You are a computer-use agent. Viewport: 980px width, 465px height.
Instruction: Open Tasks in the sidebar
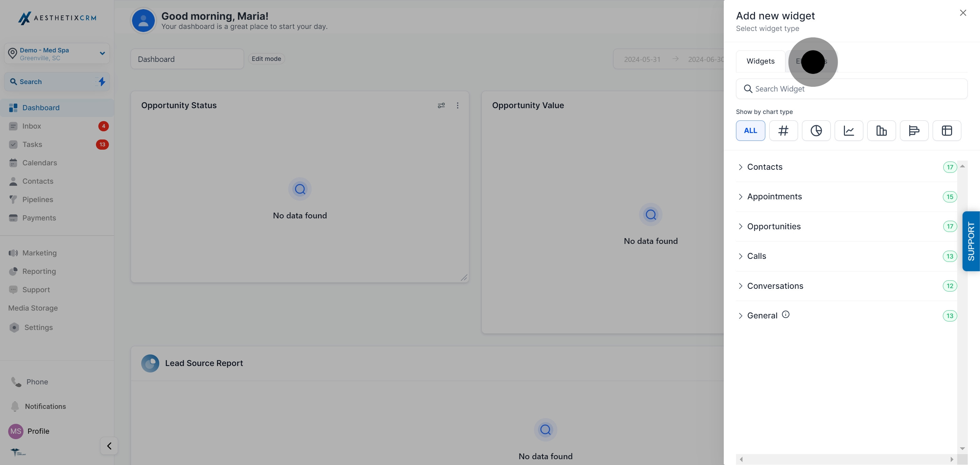point(57,145)
